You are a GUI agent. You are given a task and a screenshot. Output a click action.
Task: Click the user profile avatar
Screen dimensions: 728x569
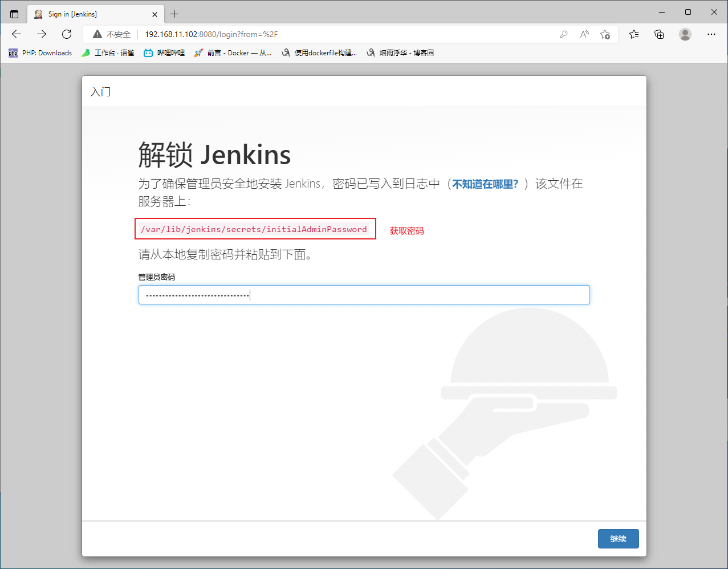(x=685, y=34)
